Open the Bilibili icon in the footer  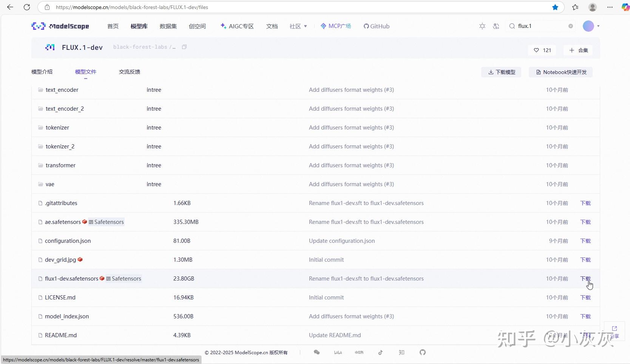[x=338, y=352]
